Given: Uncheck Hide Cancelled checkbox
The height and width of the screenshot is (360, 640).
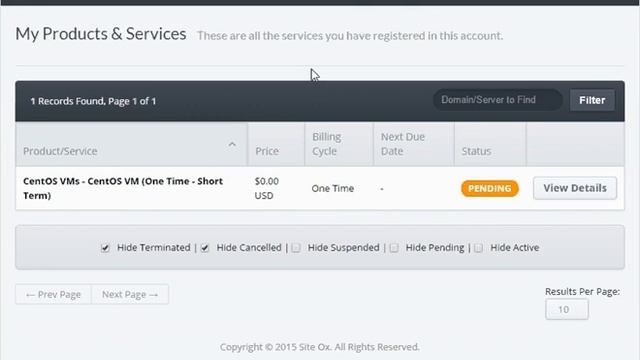Looking at the screenshot, I should [x=205, y=248].
